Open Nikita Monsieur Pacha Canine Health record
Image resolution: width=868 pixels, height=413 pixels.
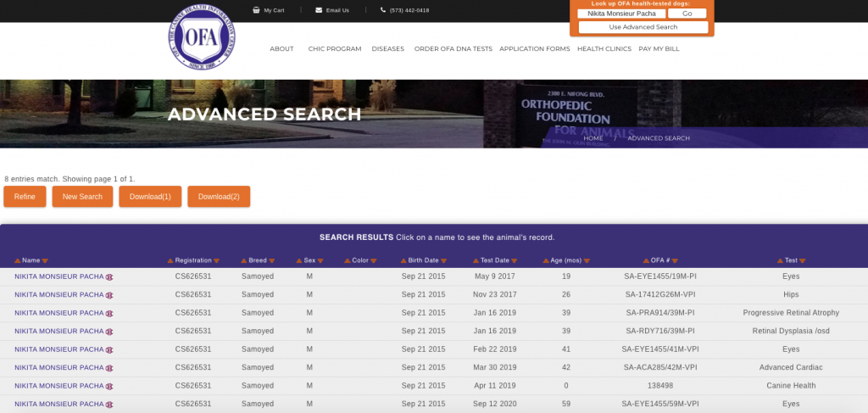pyautogui.click(x=59, y=386)
